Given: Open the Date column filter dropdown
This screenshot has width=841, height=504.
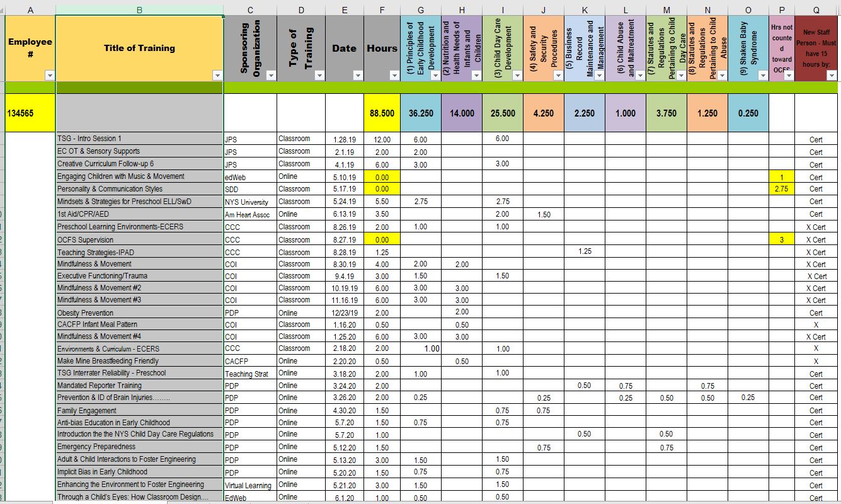Looking at the screenshot, I should [x=358, y=76].
